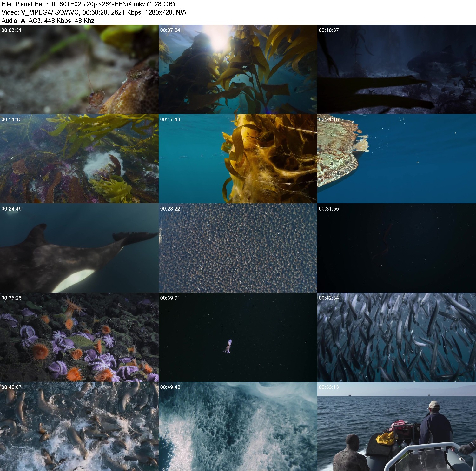This screenshot has height=471, width=476.
Task: Click the timestamp label 00:49:40
Action: coord(170,387)
